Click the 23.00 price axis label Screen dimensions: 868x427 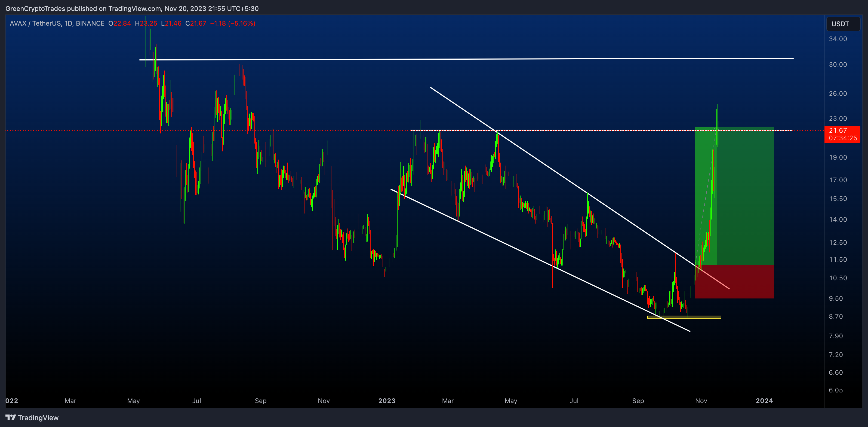point(838,118)
